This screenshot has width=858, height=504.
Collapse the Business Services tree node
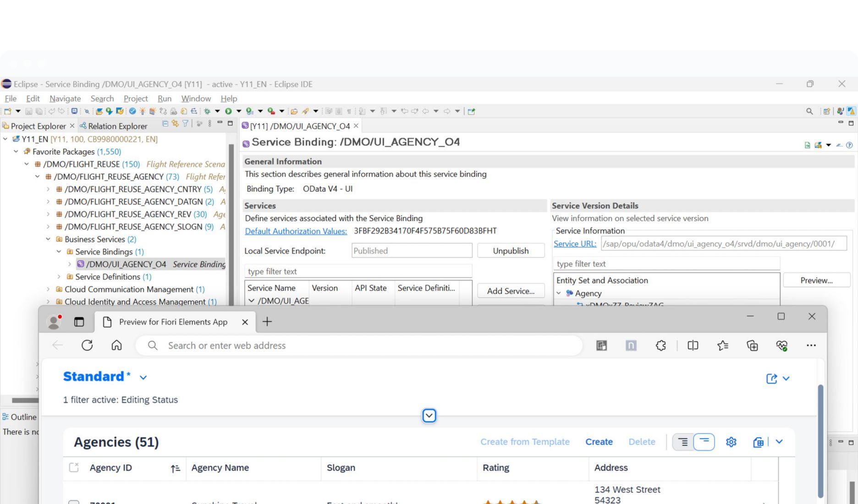[x=48, y=239]
